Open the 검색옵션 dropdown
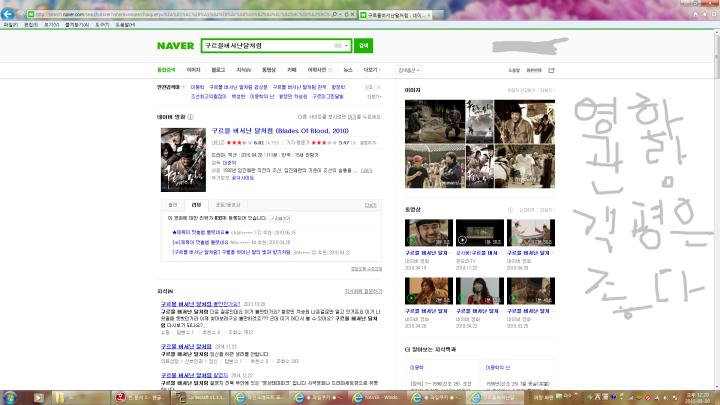 pos(409,70)
